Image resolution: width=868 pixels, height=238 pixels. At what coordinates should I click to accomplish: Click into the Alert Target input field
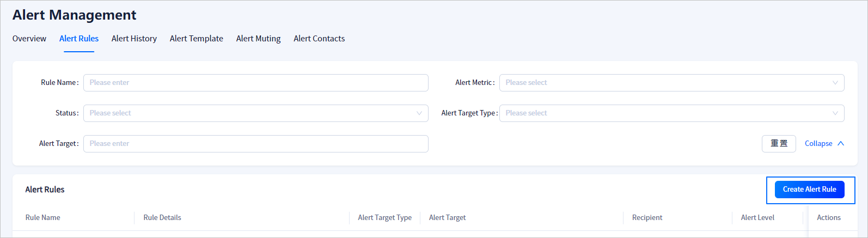(x=256, y=144)
